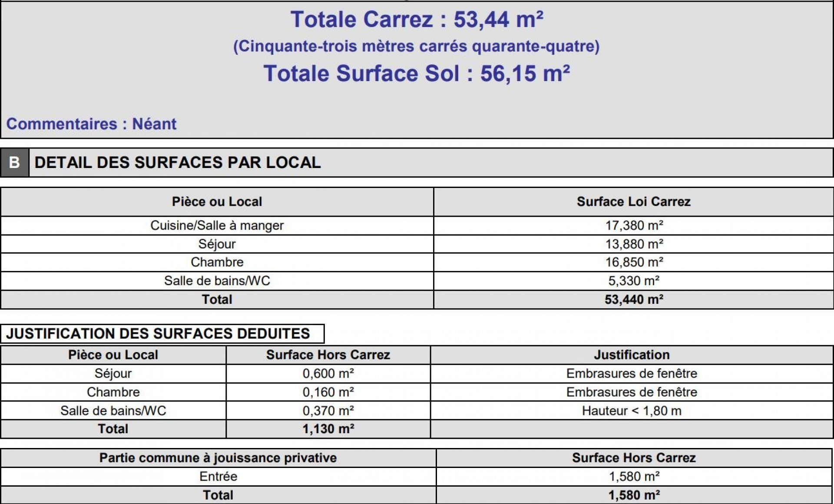Click the unbolded '1,580 m²' in Entrée row
Viewport: 834px width, 504px height.
(634, 476)
